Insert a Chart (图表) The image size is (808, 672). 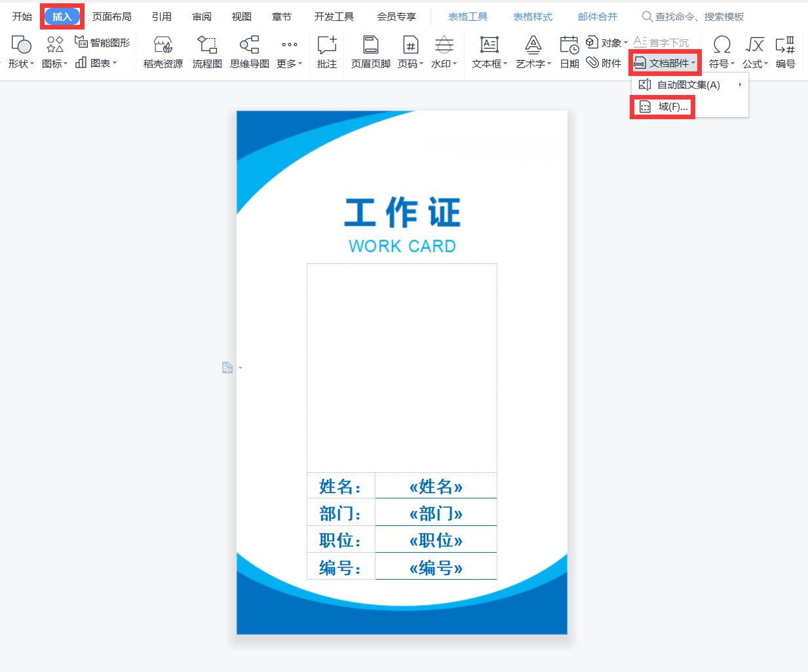coord(96,63)
